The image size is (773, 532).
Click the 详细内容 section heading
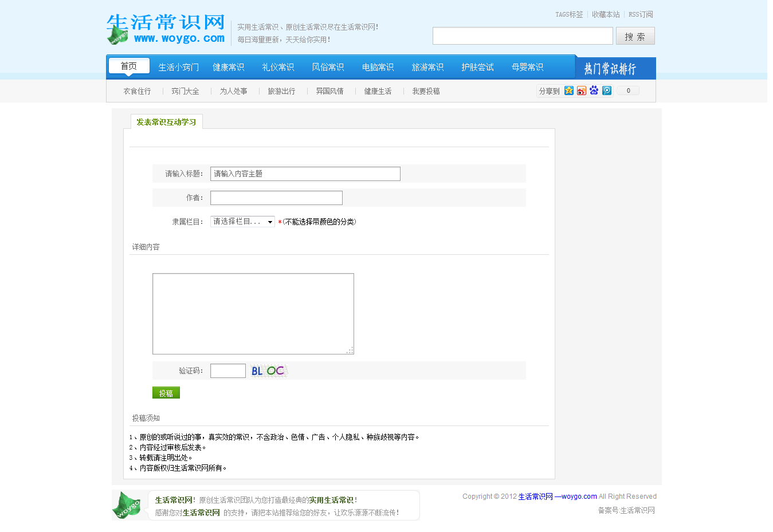(146, 247)
